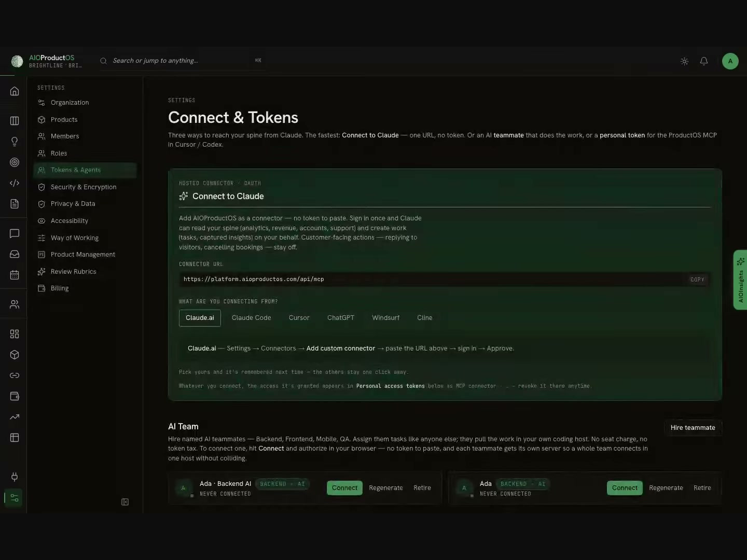Screen dimensions: 747x560
Task: Open Way of Working settings
Action: [x=85, y=238]
